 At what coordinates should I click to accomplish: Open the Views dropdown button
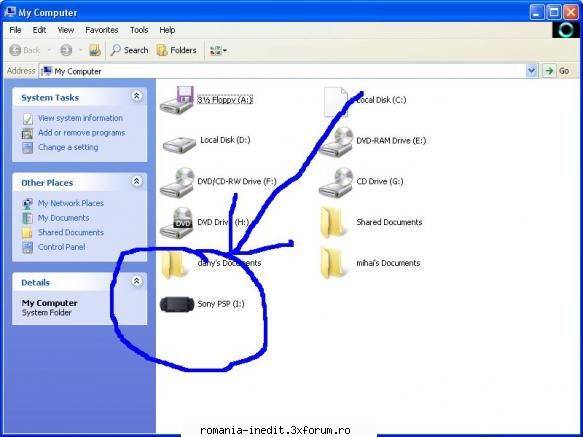click(218, 50)
